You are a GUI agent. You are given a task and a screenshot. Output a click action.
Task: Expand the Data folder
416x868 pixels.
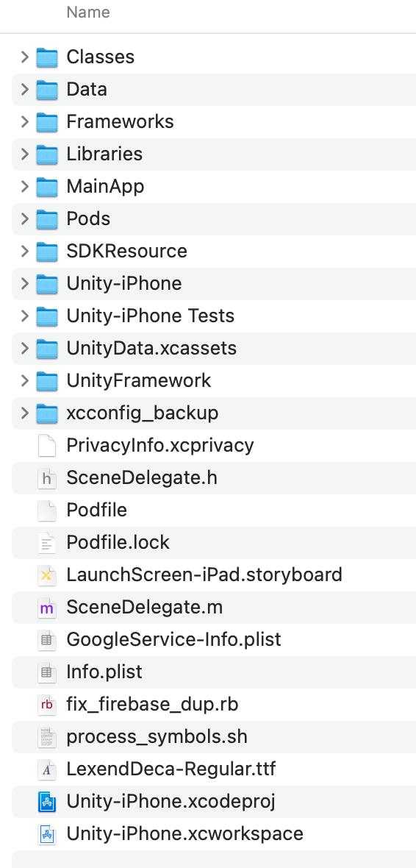(24, 90)
